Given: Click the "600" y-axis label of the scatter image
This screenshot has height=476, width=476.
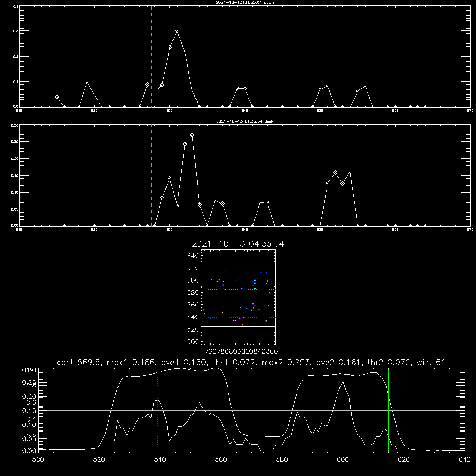Looking at the screenshot, I should (193, 280).
